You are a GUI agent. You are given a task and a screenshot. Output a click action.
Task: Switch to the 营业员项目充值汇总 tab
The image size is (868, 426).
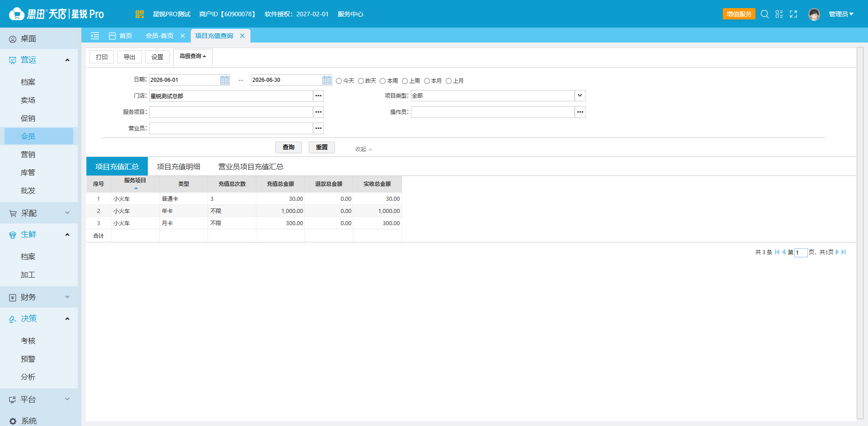click(x=251, y=167)
